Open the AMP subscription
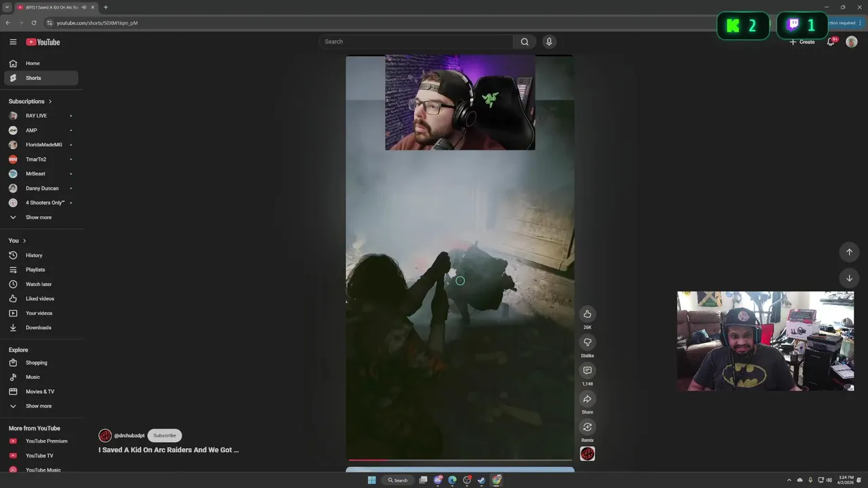Screen dimensions: 868x488 click(x=41, y=130)
